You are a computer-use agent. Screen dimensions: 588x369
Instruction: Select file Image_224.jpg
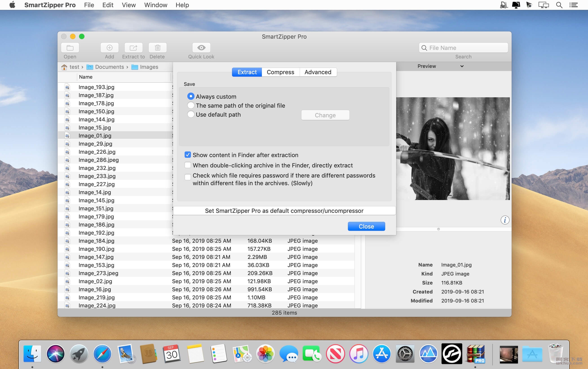point(97,305)
